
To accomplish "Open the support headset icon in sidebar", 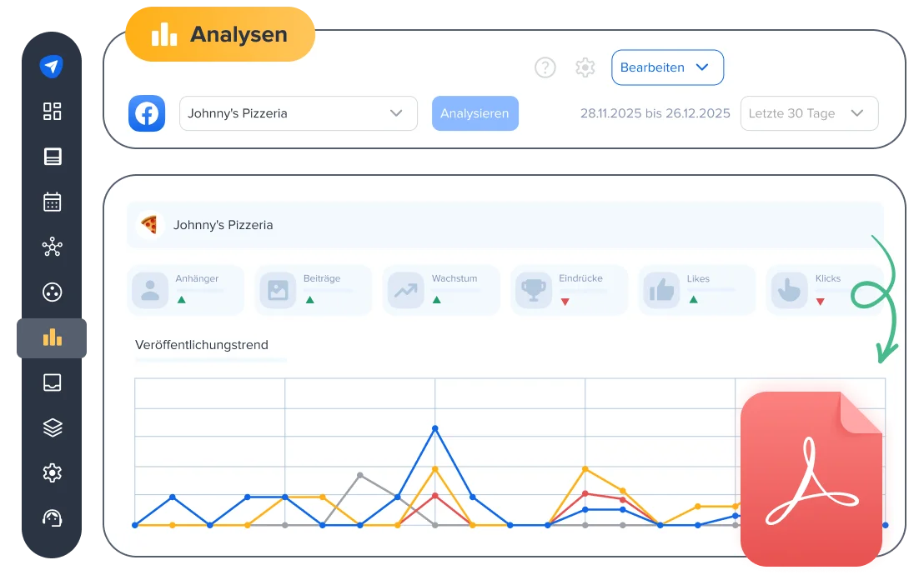I will click(52, 517).
